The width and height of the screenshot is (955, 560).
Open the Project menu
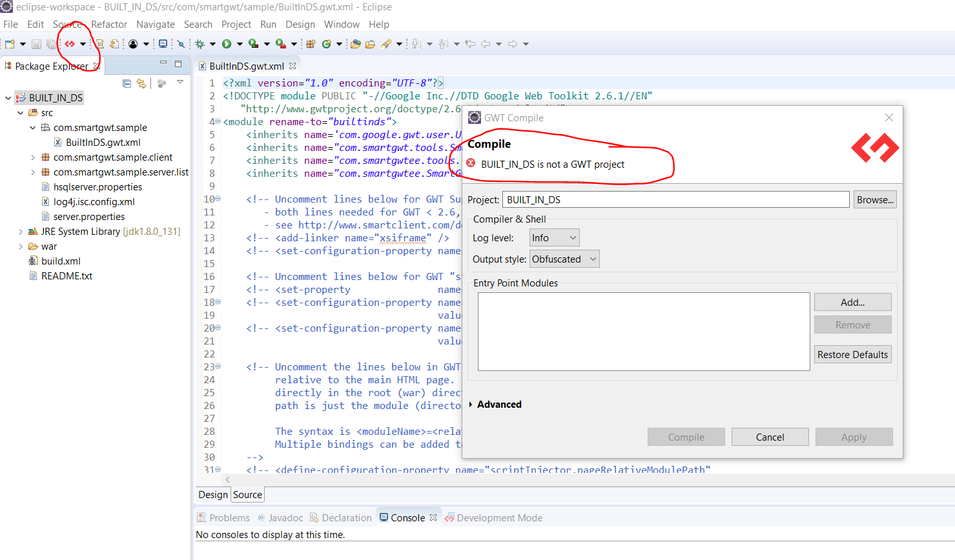pyautogui.click(x=236, y=25)
